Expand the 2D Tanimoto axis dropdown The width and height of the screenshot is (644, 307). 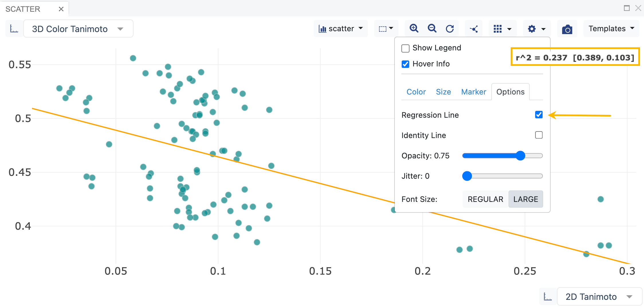pos(599,297)
